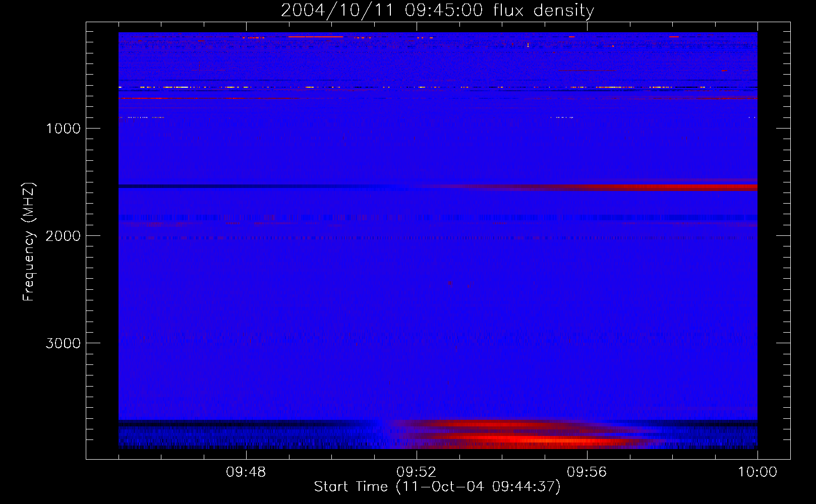Screen dimensions: 816x504
Task: Click the 'Frequency (MHZ)' axis label
Action: 29,242
